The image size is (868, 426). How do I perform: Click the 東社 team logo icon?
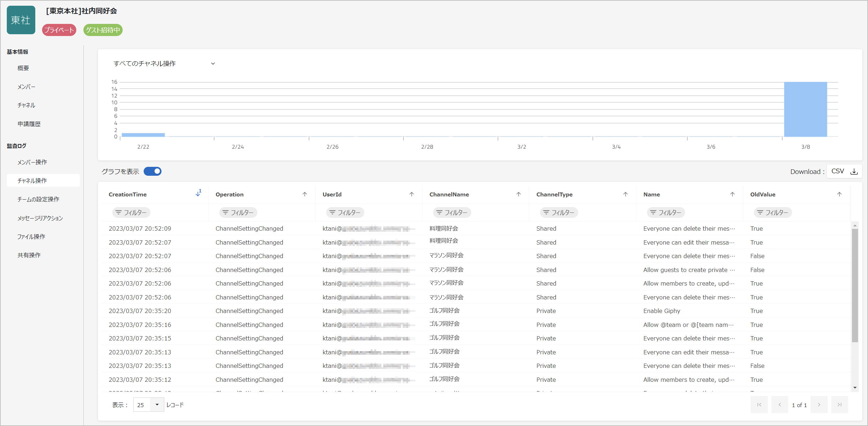pyautogui.click(x=21, y=20)
